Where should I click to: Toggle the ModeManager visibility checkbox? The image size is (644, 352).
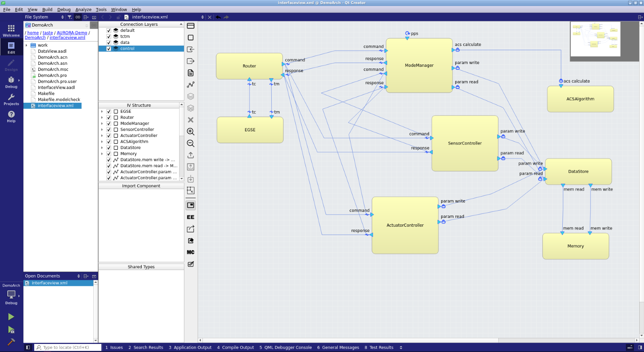[109, 124]
